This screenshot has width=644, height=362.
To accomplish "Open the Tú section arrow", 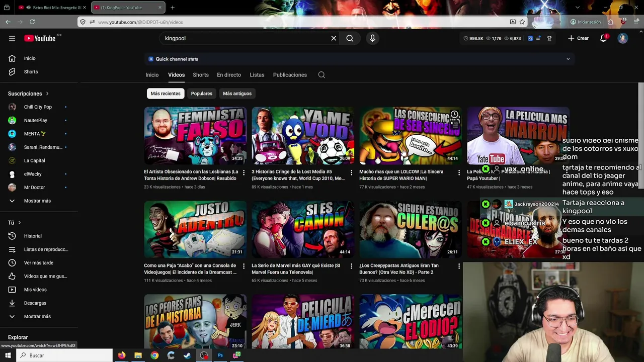I will coord(20,222).
